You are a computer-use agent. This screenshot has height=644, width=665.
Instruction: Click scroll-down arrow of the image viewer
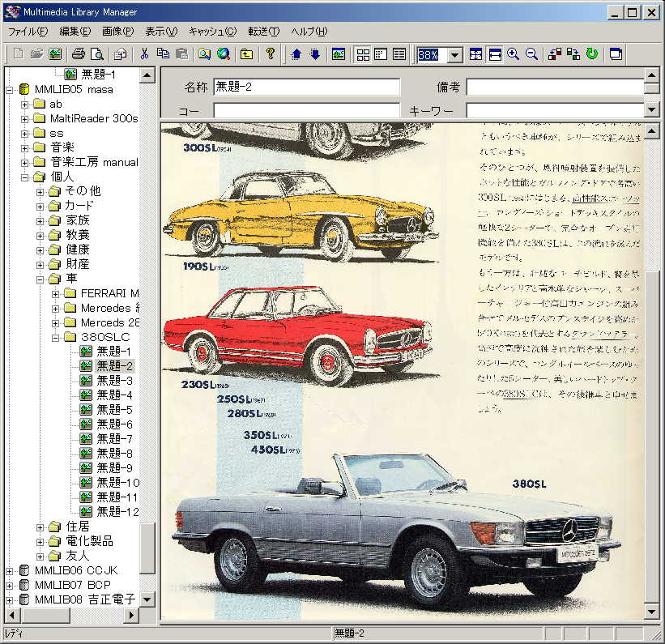[651, 612]
